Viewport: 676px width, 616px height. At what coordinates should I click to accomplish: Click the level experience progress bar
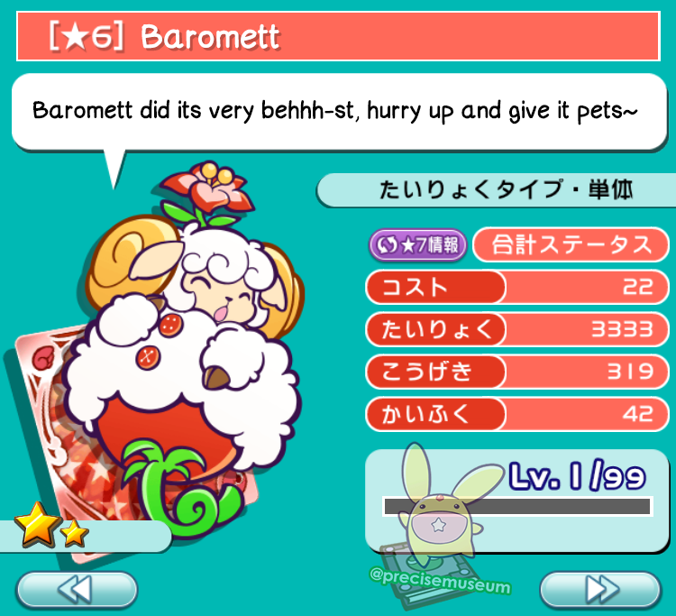[x=517, y=507]
